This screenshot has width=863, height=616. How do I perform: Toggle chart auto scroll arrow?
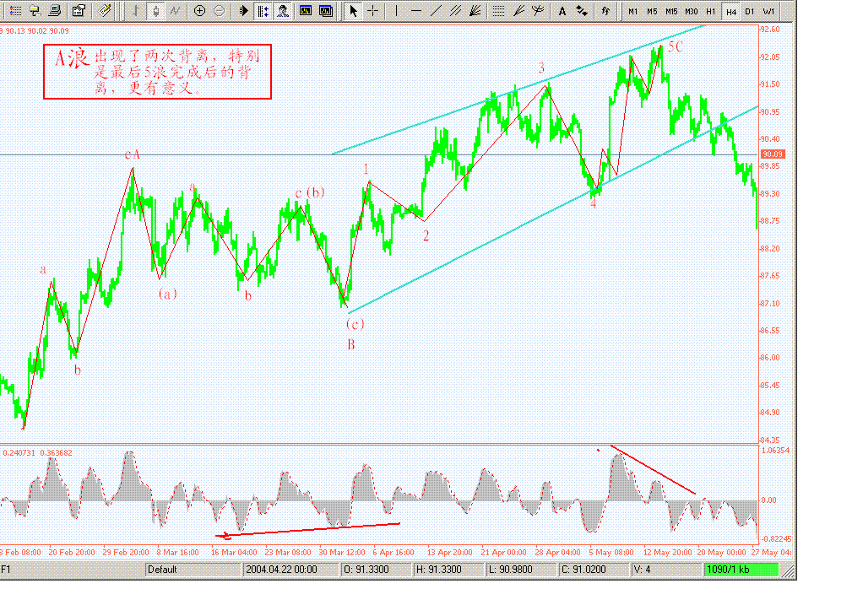pos(244,10)
